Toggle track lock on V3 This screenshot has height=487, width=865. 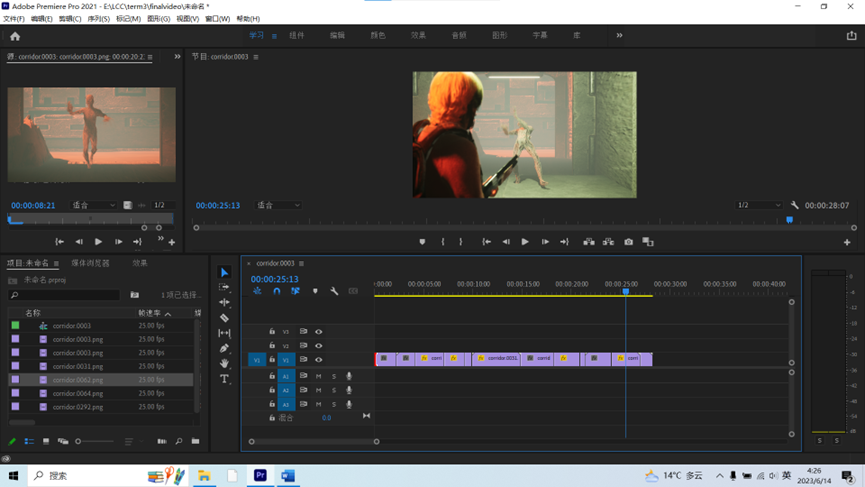[272, 331]
